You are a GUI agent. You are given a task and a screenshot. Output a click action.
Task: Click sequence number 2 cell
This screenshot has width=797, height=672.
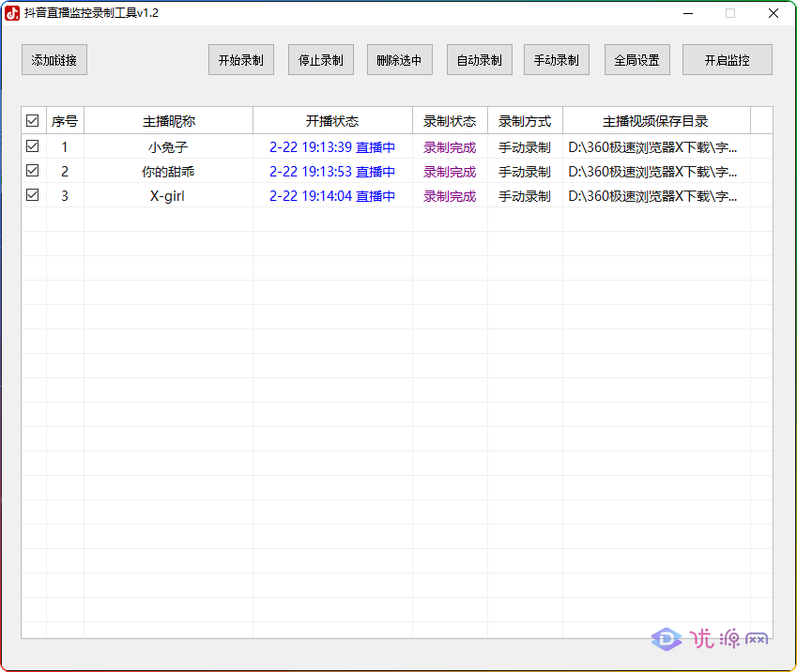[65, 172]
